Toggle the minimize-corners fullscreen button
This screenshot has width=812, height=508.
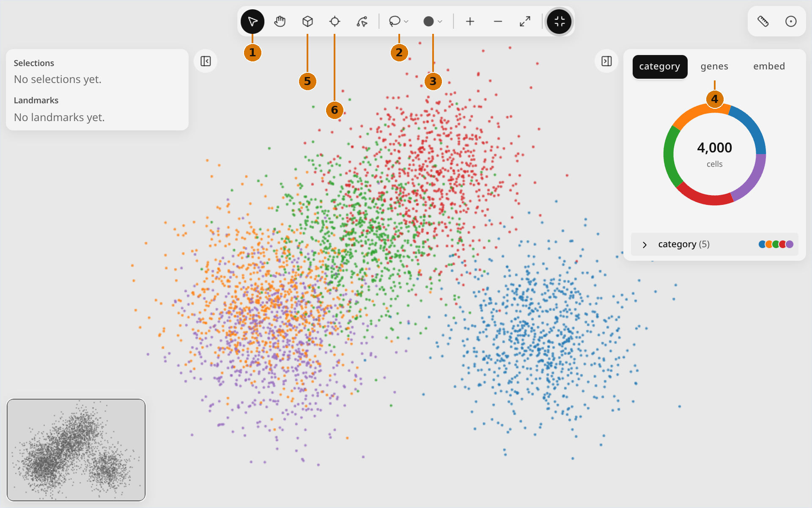coord(559,22)
